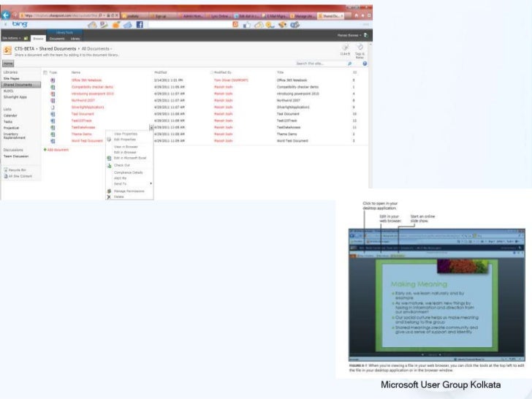Click Shared Documents in the breadcrumb
Screen dimensions: 532x399
tap(58, 49)
